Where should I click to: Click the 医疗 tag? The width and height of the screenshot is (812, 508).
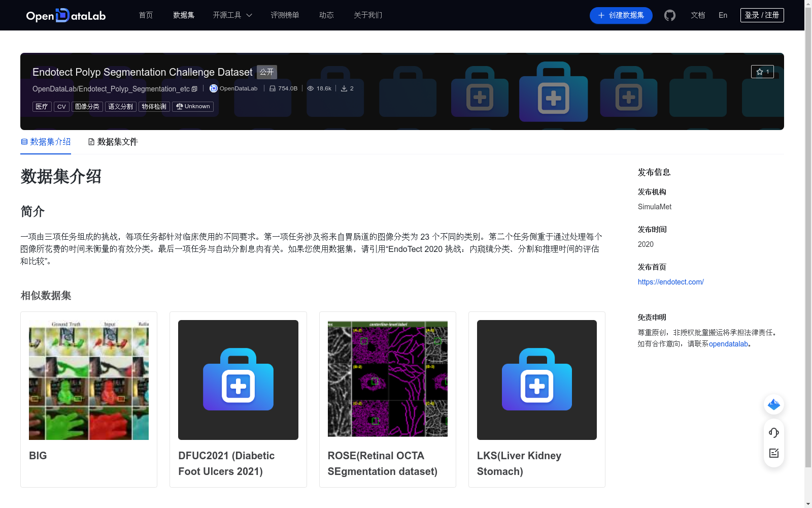(42, 107)
